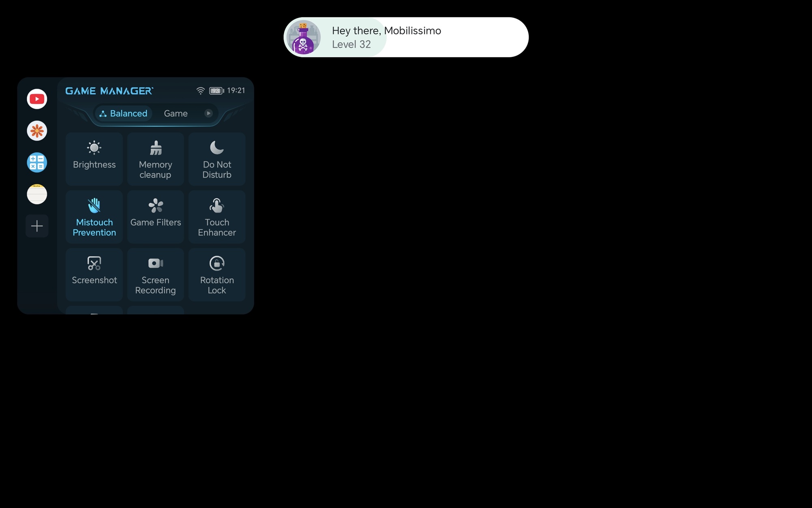Open Touch Enhancer settings

[217, 217]
